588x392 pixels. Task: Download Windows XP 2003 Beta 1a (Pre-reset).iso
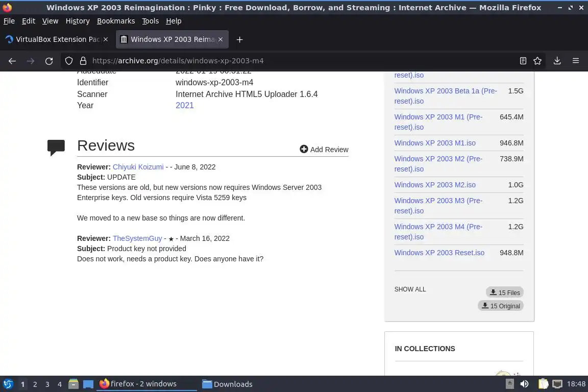(x=446, y=96)
